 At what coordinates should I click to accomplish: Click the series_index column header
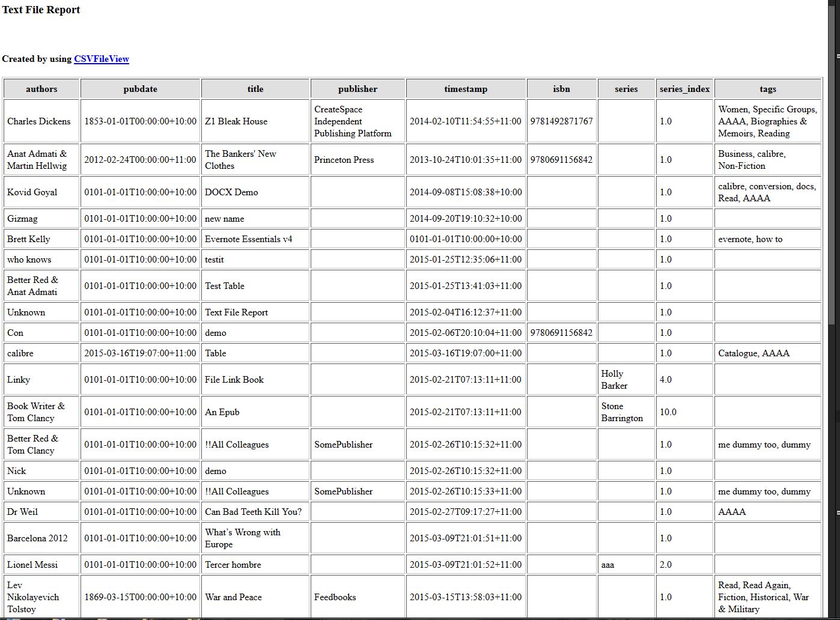point(684,89)
